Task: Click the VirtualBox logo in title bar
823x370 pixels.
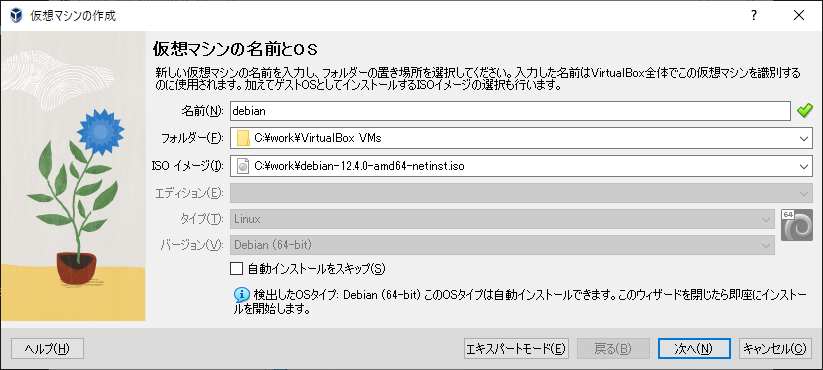Action: click(x=16, y=15)
